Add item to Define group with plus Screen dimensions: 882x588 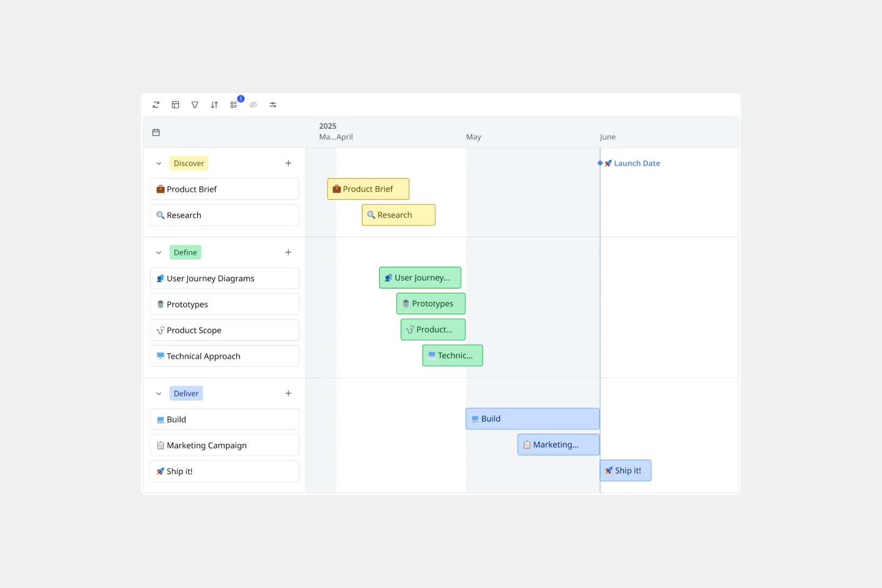click(288, 252)
